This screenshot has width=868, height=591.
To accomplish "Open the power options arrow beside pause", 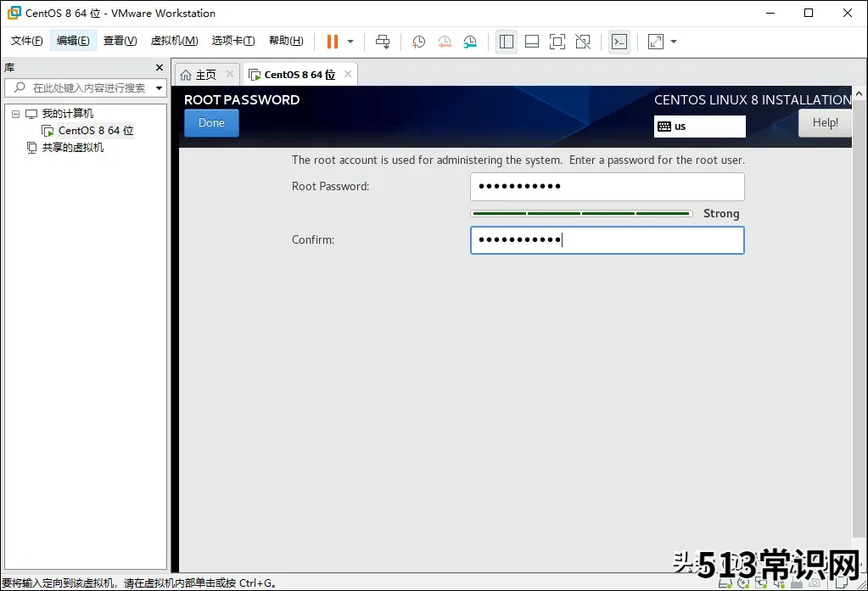I will pyautogui.click(x=350, y=42).
